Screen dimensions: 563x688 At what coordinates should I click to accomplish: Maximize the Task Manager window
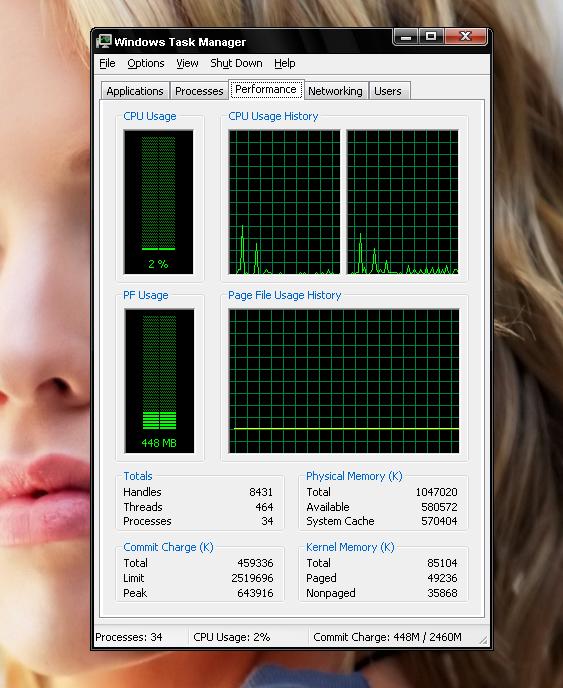431,36
